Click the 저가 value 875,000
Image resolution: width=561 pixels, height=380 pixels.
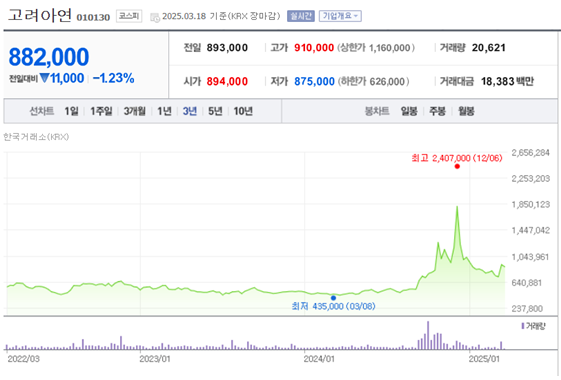(314, 82)
